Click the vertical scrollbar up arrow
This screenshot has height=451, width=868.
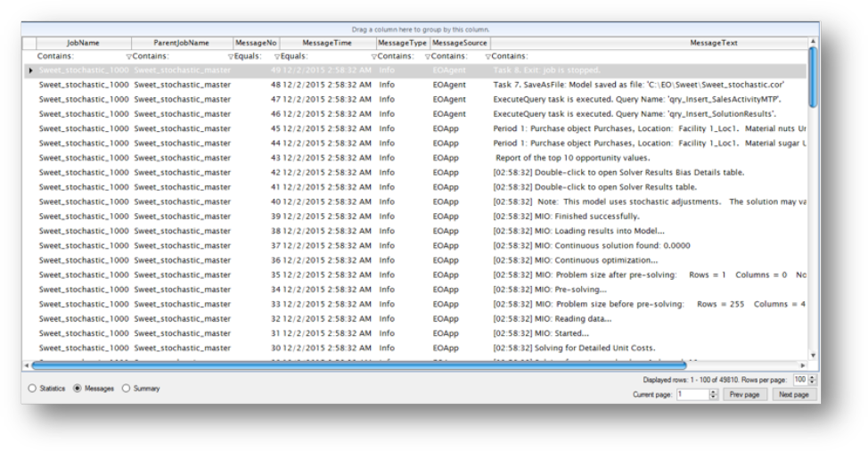[x=813, y=42]
